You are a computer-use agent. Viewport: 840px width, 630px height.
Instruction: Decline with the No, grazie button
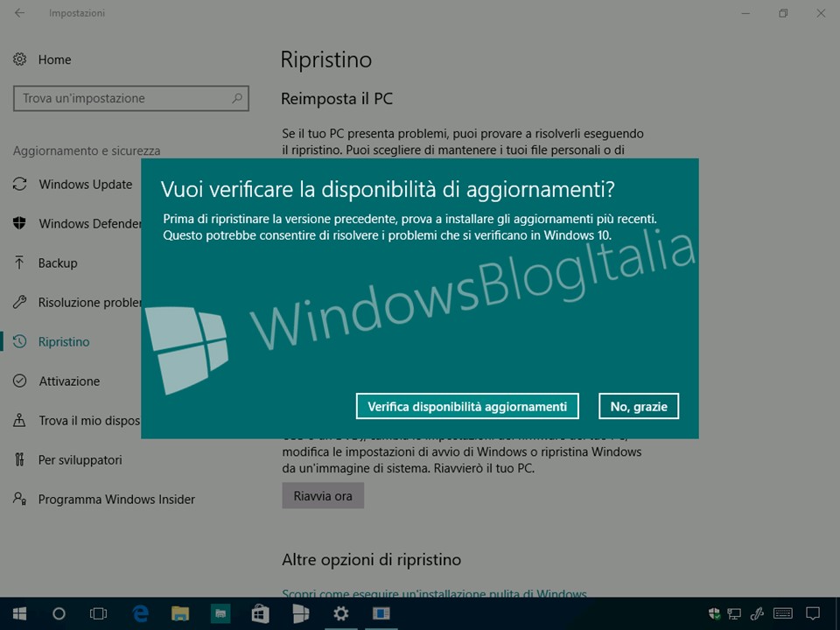(639, 406)
